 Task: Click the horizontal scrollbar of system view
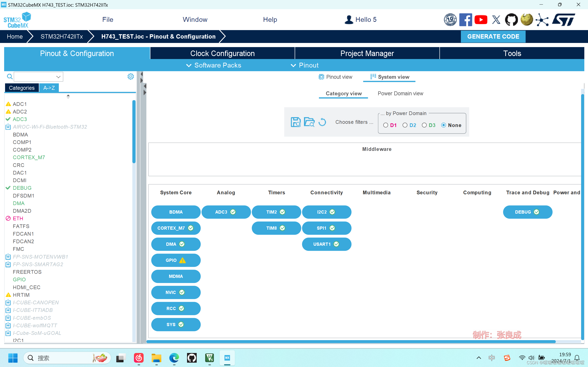[x=351, y=342]
